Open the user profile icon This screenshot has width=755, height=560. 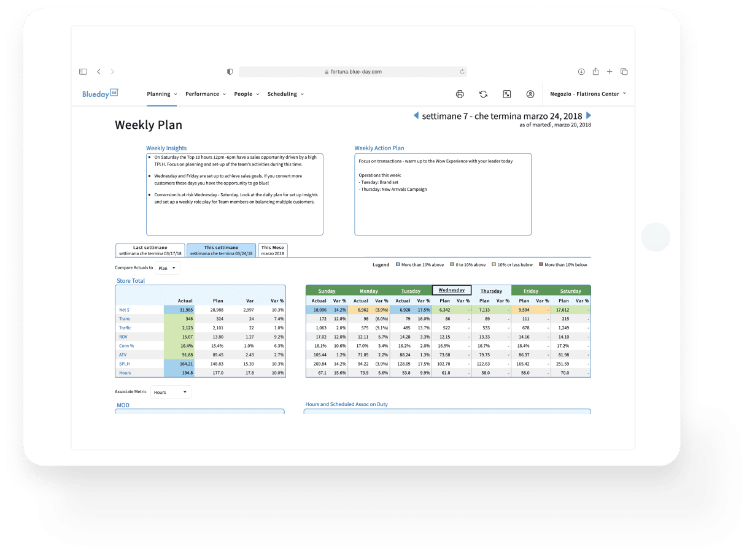[x=530, y=94]
